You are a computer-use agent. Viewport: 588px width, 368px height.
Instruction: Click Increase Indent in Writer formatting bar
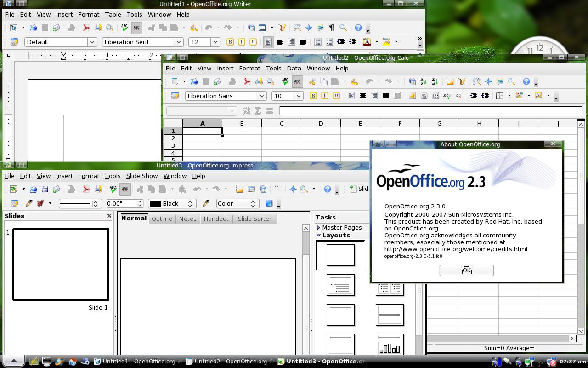(x=352, y=42)
